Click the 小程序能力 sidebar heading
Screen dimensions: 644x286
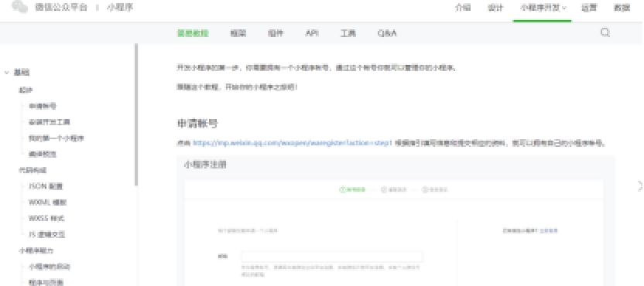point(36,250)
